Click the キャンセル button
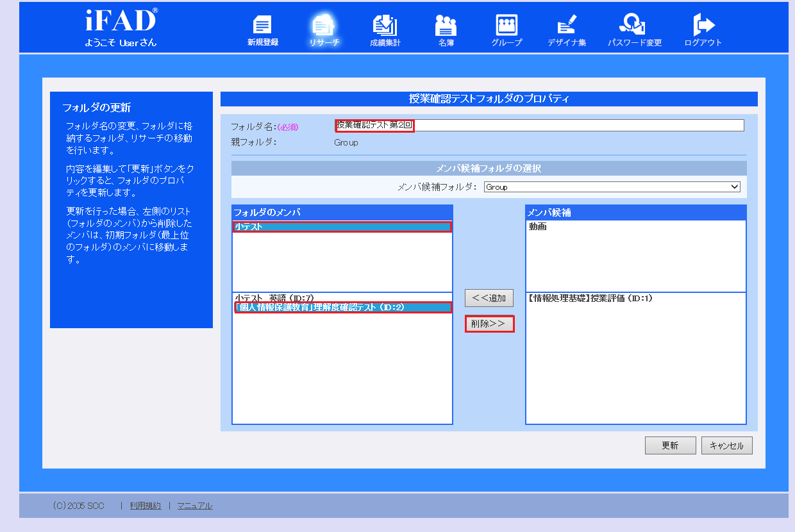Screen dimensions: 795x532 727,445
